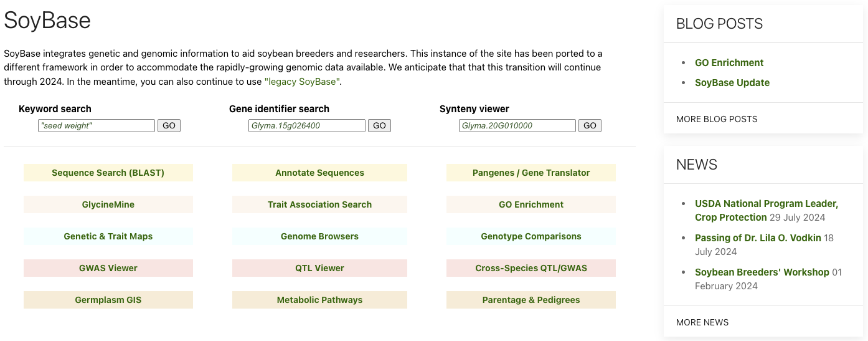Viewport: 868px width, 341px height.
Task: Read the GO Enrichment blog post
Action: coord(729,62)
